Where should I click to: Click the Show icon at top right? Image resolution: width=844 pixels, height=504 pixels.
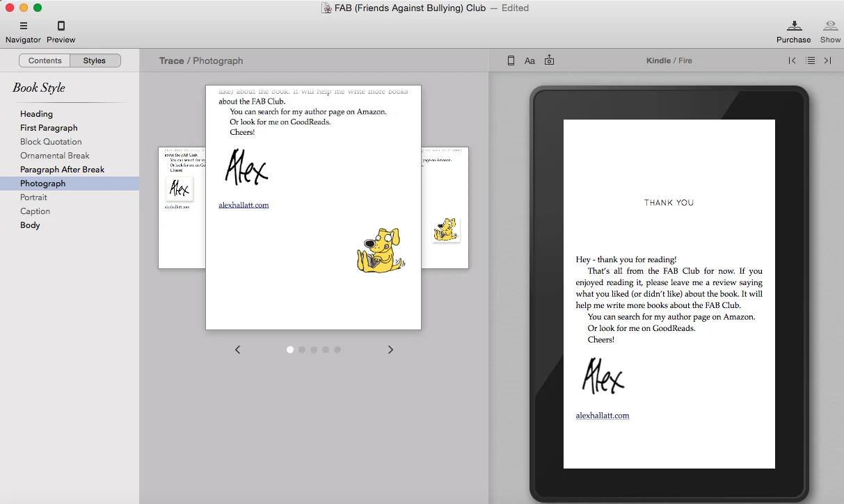pyautogui.click(x=830, y=26)
